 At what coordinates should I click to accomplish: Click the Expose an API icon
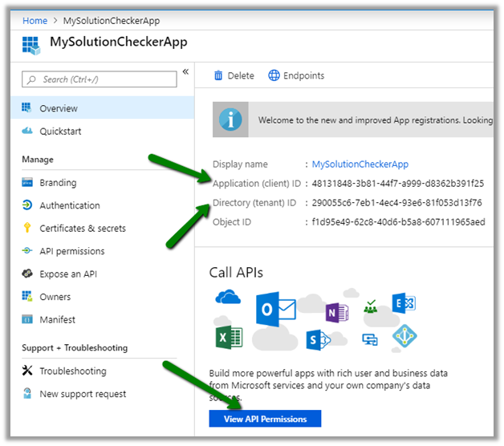[26, 274]
